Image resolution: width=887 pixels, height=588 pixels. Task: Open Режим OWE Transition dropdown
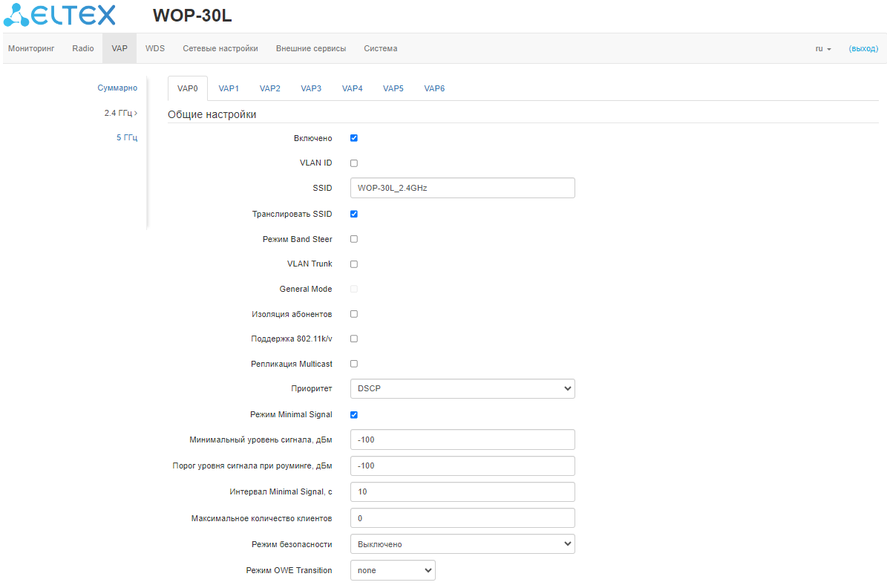393,570
